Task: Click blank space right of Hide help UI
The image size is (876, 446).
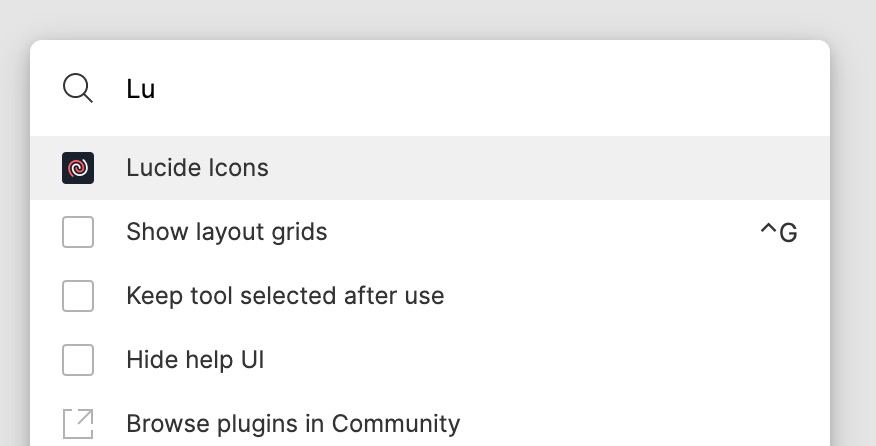Action: [550, 360]
